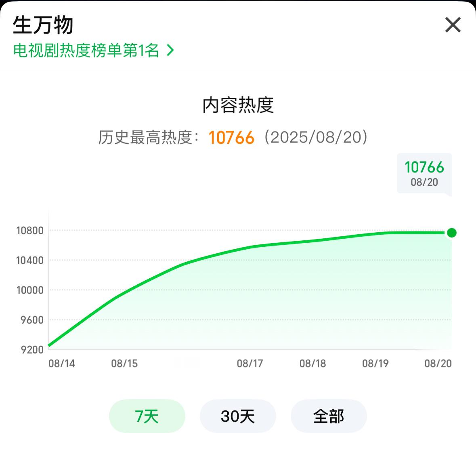Click the (2025/08/20) date text
Screen dimensions: 476x454
316,138
